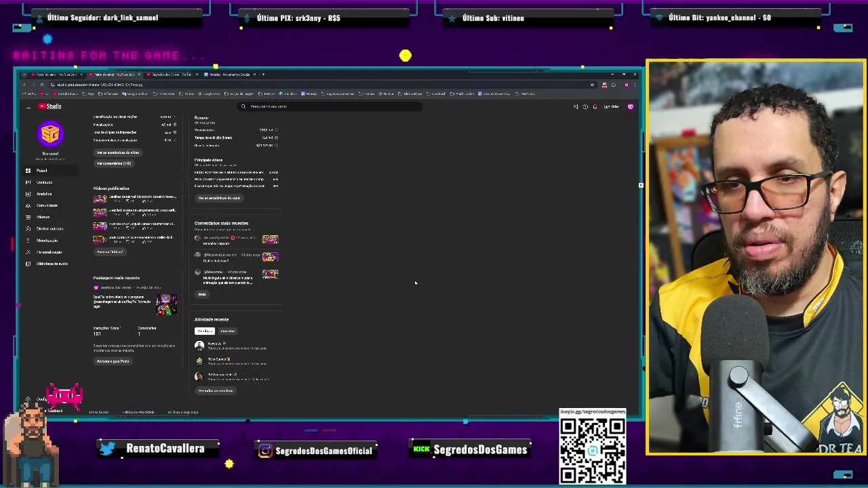Open the Criar create button
This screenshot has height=488, width=868.
click(x=611, y=106)
